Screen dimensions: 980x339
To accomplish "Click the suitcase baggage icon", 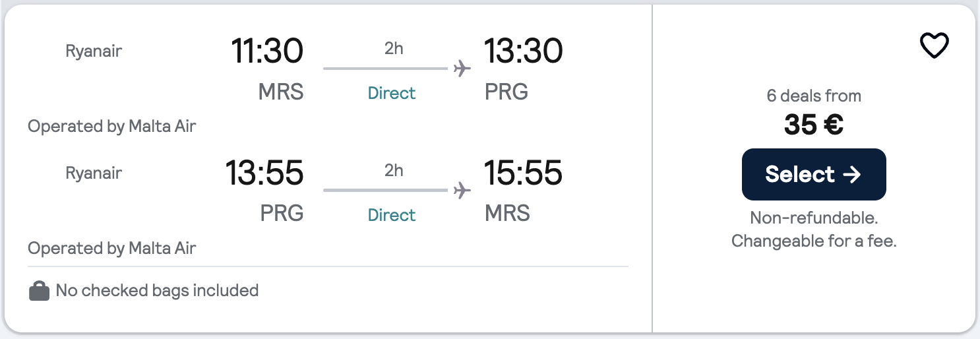I will [x=40, y=291].
